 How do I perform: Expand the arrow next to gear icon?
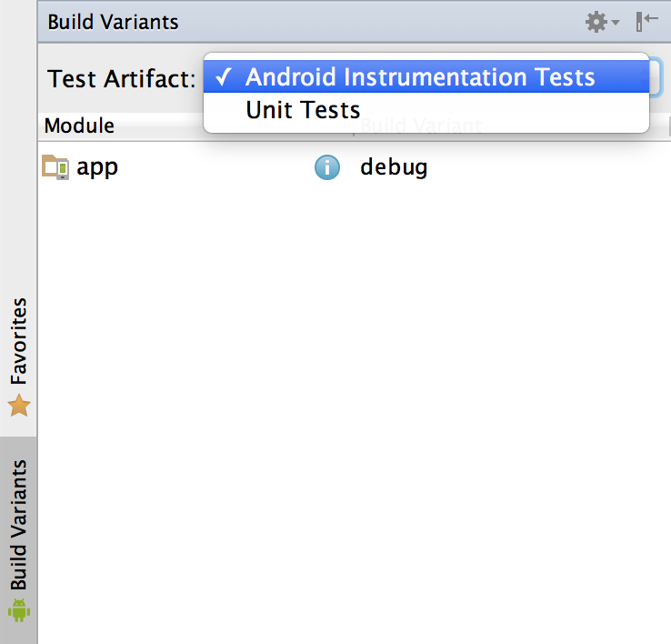[616, 23]
